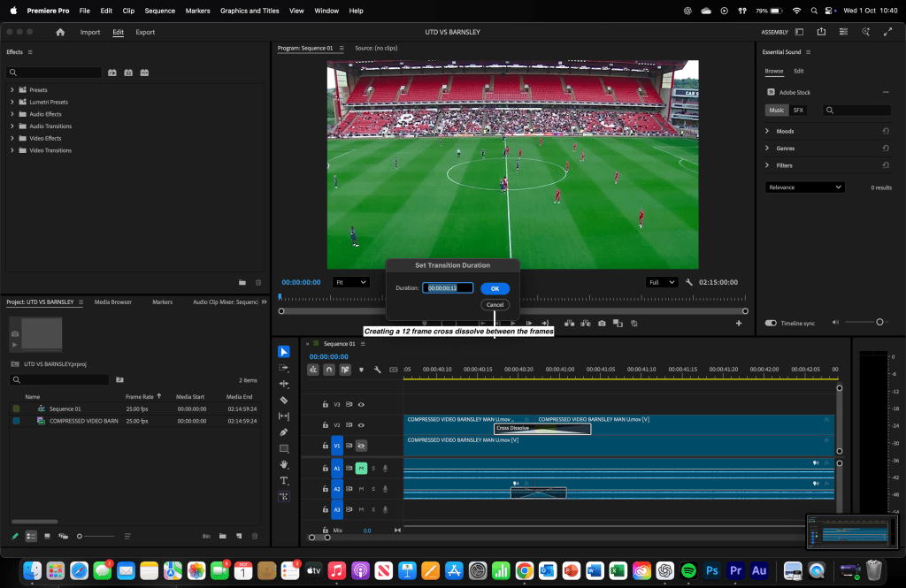This screenshot has height=588, width=906.
Task: Click the Cross Dissolve transition on V2
Action: click(541, 428)
